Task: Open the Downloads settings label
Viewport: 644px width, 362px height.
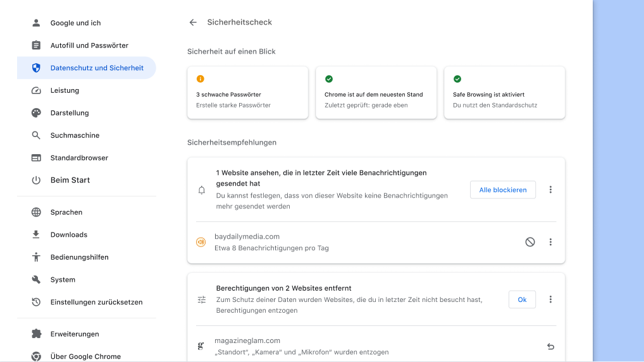Action: [69, 234]
